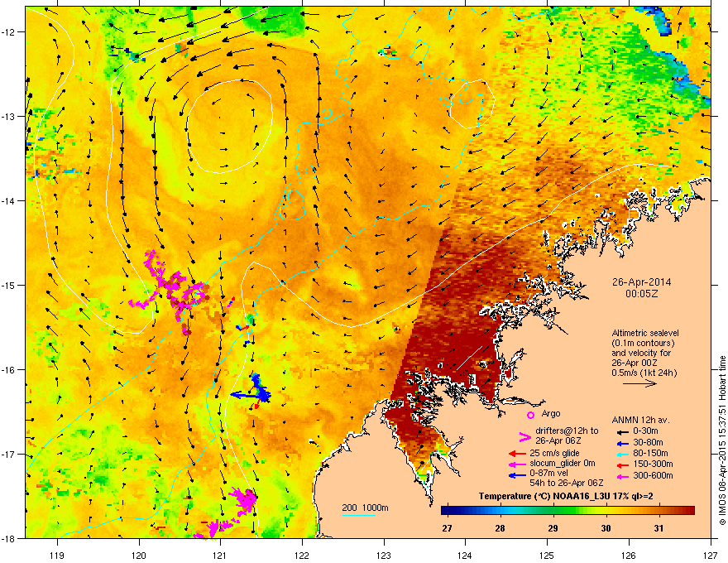
Task: Click the '200 1000m' bathymetry label
Action: [x=365, y=508]
